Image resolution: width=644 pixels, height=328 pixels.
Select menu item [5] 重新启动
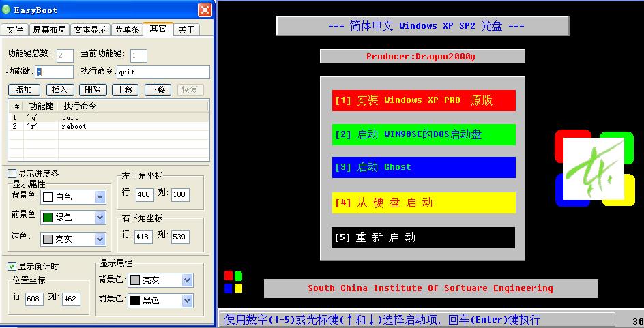tap(423, 237)
